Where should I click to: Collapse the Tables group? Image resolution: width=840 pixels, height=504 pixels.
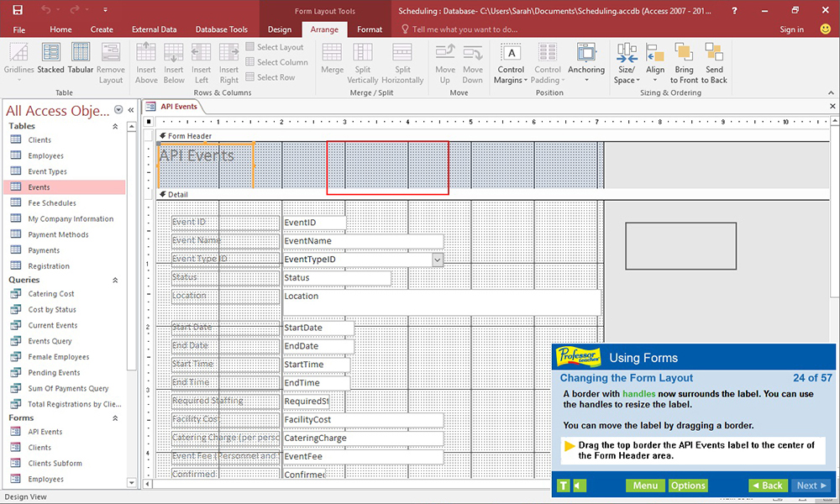click(x=115, y=126)
